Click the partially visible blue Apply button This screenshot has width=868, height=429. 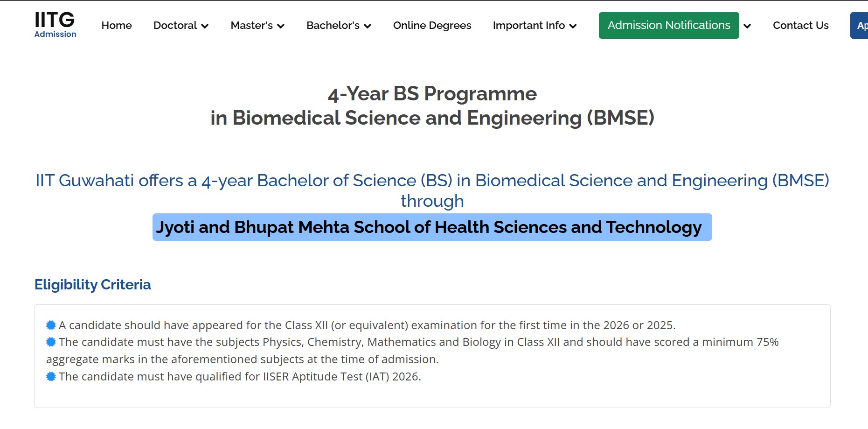pos(861,26)
